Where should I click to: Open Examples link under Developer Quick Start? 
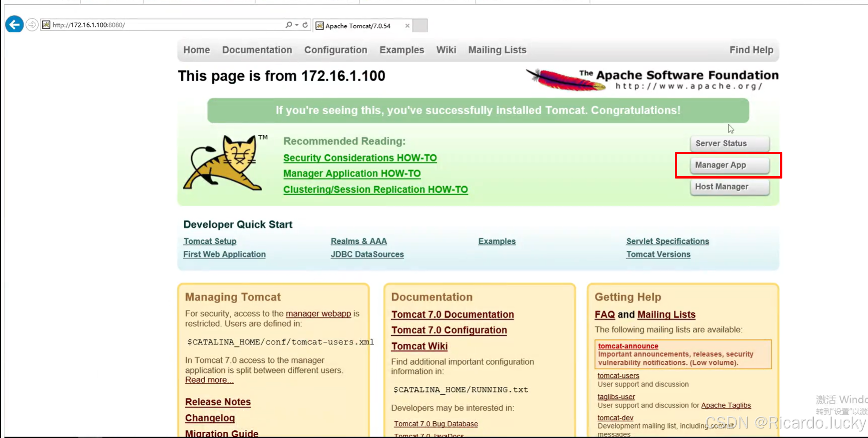(497, 241)
